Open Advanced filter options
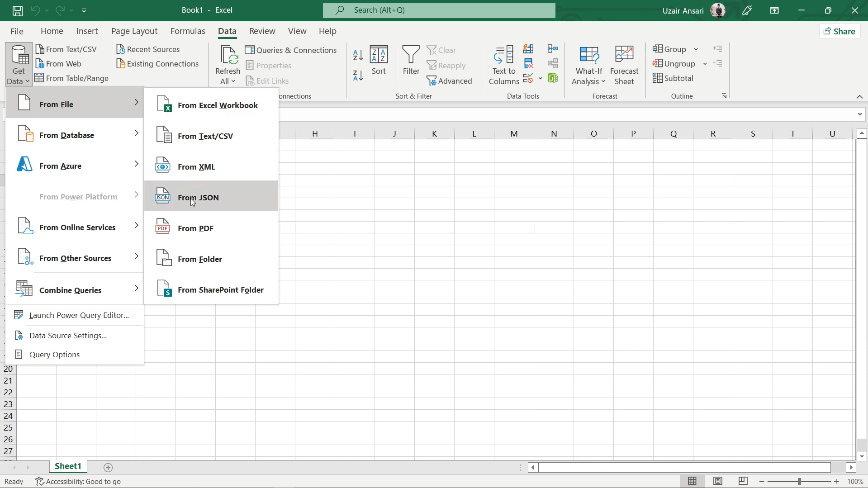Viewport: 868px width, 488px height. pos(450,81)
